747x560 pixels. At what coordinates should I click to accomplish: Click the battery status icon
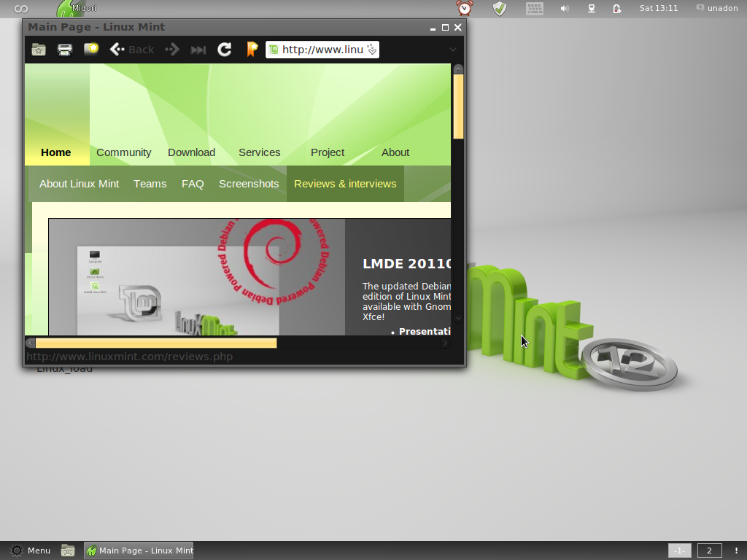(x=617, y=9)
